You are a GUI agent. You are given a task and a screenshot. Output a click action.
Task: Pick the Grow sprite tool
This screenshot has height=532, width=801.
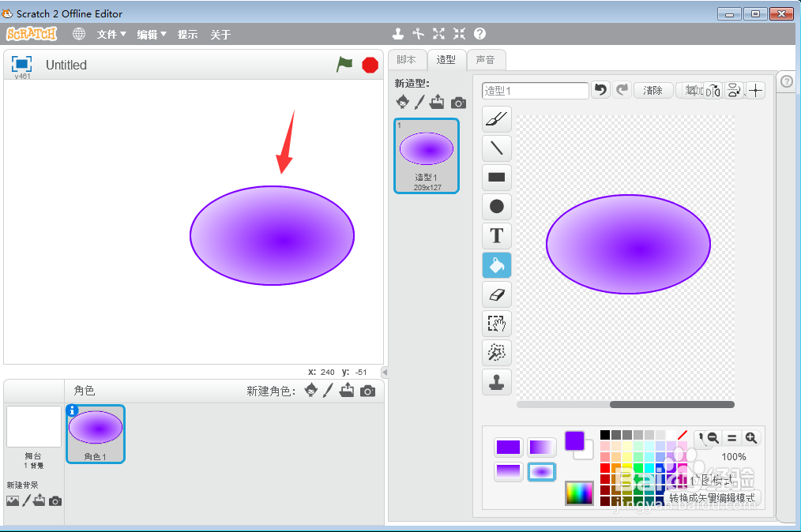(438, 34)
